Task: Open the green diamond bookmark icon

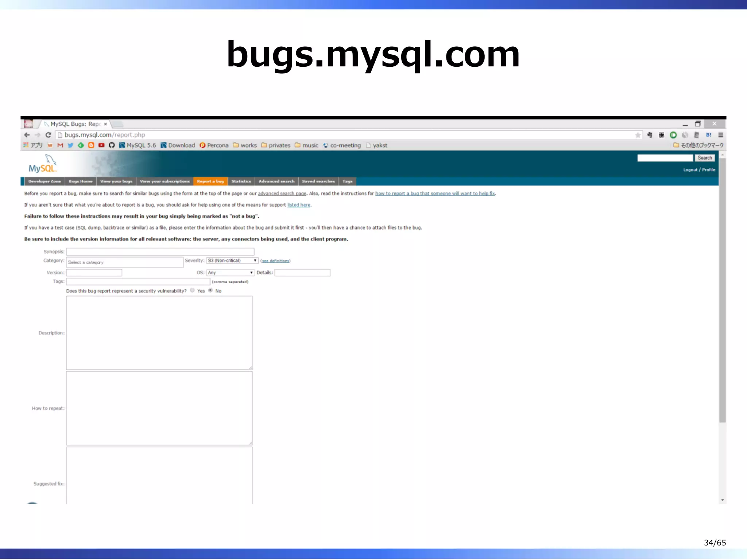Action: tap(81, 145)
